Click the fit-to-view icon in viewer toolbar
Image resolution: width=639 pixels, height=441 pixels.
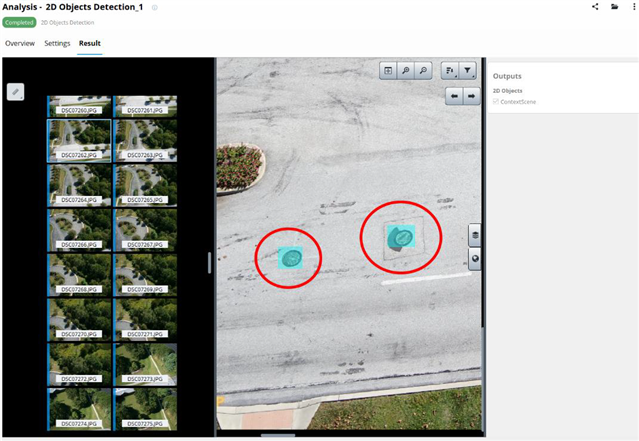click(x=388, y=71)
